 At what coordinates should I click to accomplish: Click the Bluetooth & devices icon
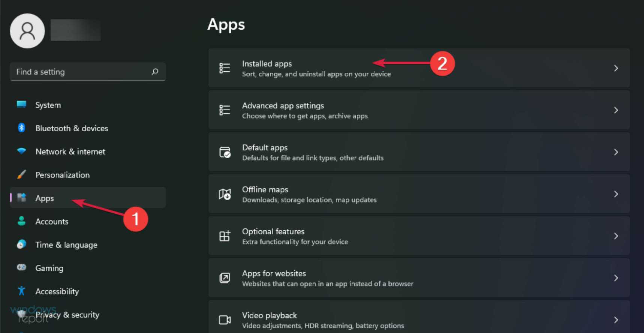click(x=21, y=128)
